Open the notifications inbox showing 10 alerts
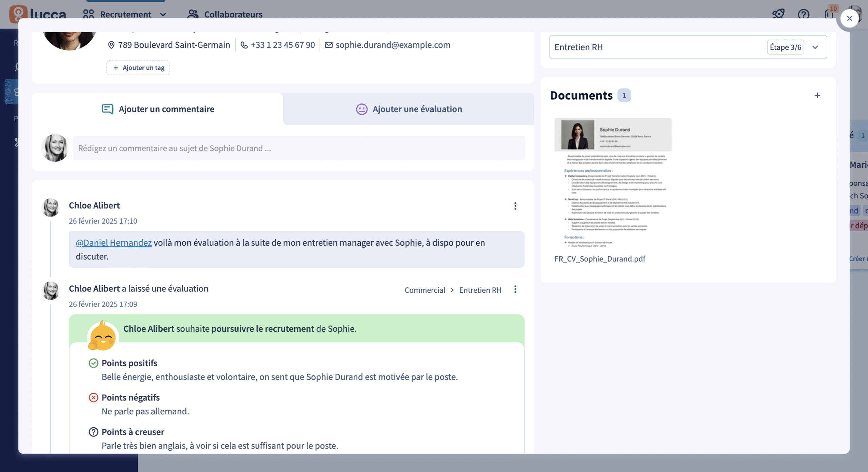Viewport: 868px width, 472px height. pos(828,14)
